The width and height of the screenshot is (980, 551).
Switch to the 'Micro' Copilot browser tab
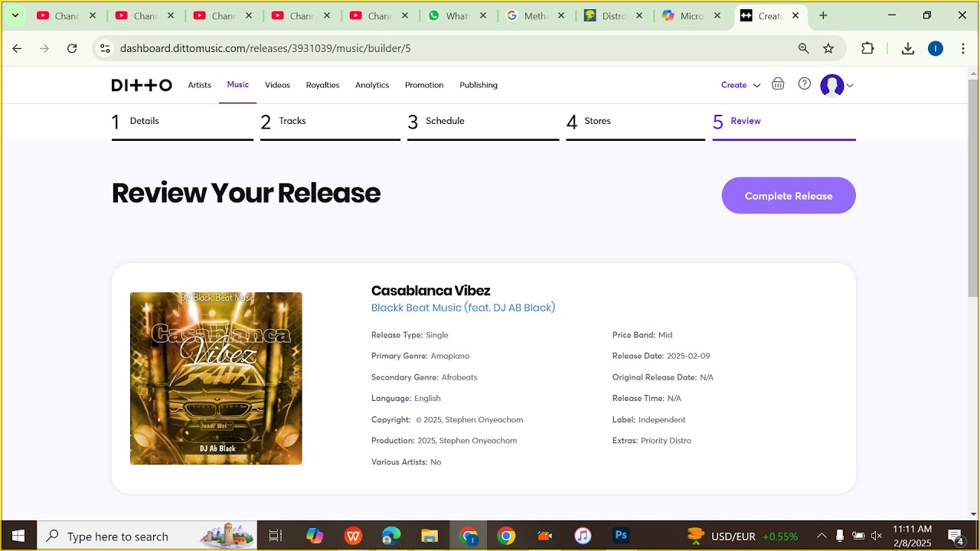coord(691,16)
